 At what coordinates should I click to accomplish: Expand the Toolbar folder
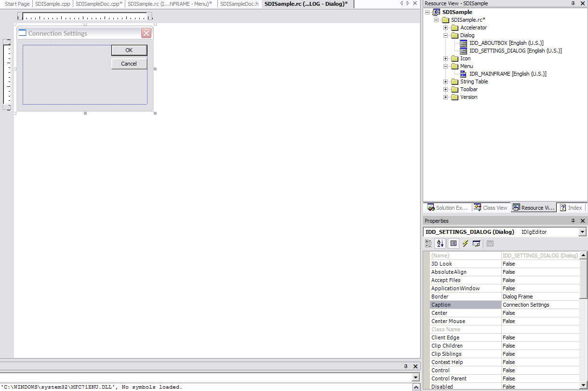[446, 89]
